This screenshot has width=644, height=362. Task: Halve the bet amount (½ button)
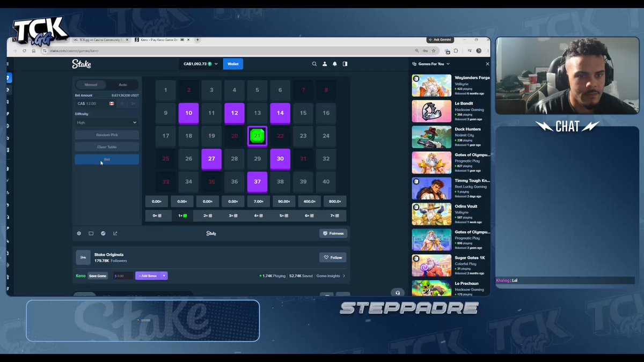click(x=122, y=104)
